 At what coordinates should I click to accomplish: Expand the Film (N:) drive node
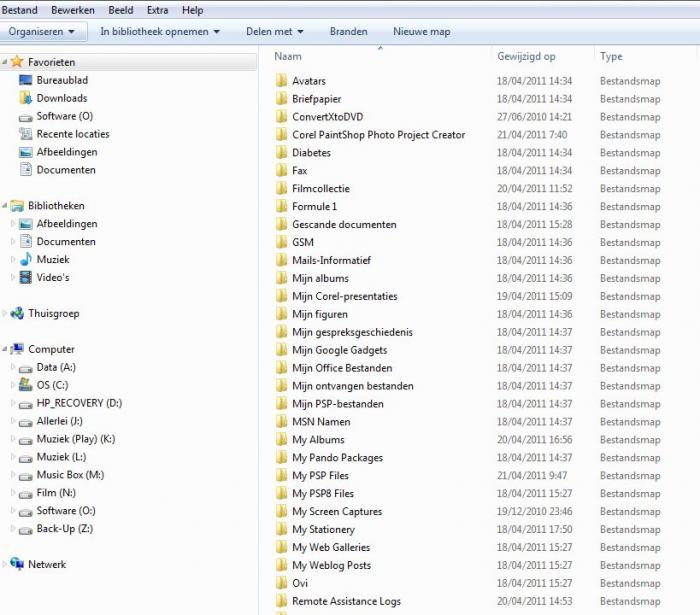pyautogui.click(x=13, y=492)
